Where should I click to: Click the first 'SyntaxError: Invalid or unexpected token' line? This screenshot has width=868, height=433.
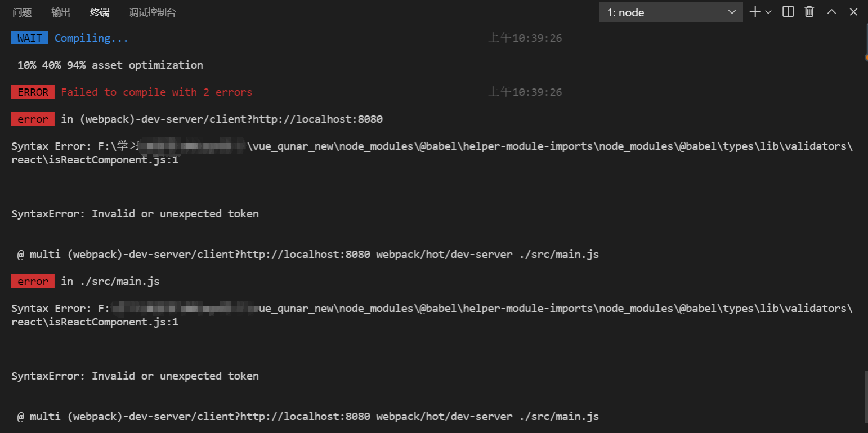coord(135,214)
